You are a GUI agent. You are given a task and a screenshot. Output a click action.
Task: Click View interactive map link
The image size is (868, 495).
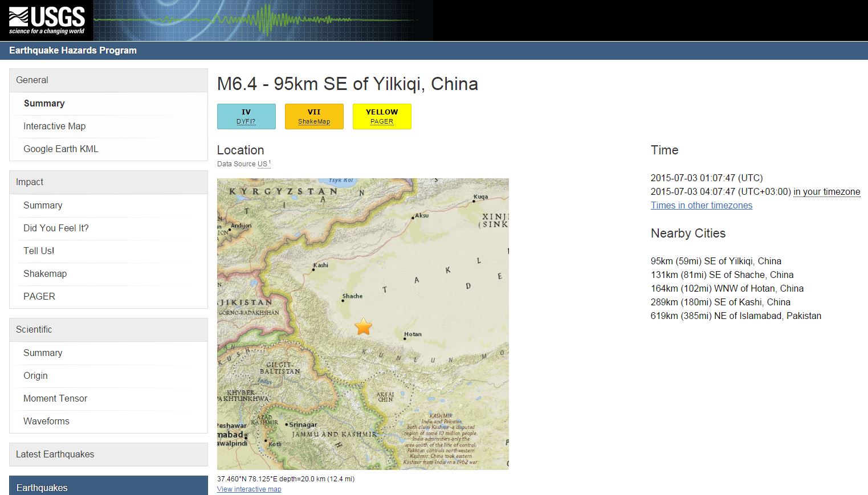[x=249, y=489]
